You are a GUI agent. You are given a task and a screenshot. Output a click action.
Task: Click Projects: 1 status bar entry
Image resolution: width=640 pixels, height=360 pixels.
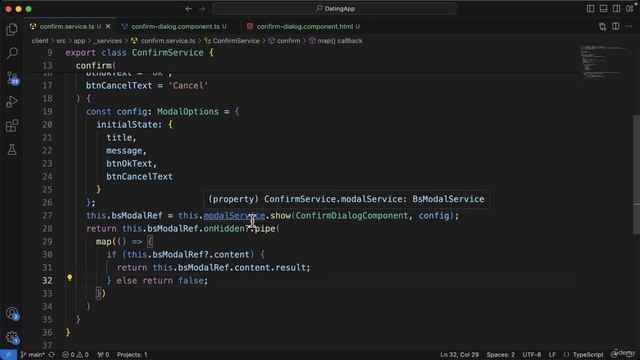coord(132,355)
